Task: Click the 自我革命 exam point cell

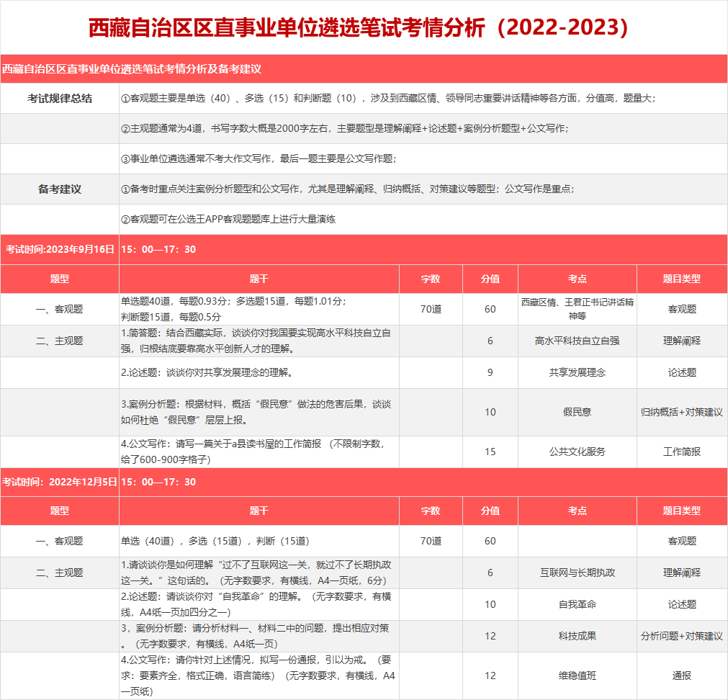Action: [x=577, y=604]
